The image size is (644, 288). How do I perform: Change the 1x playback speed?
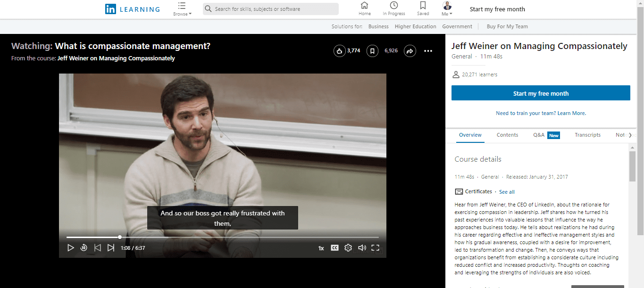pyautogui.click(x=321, y=248)
